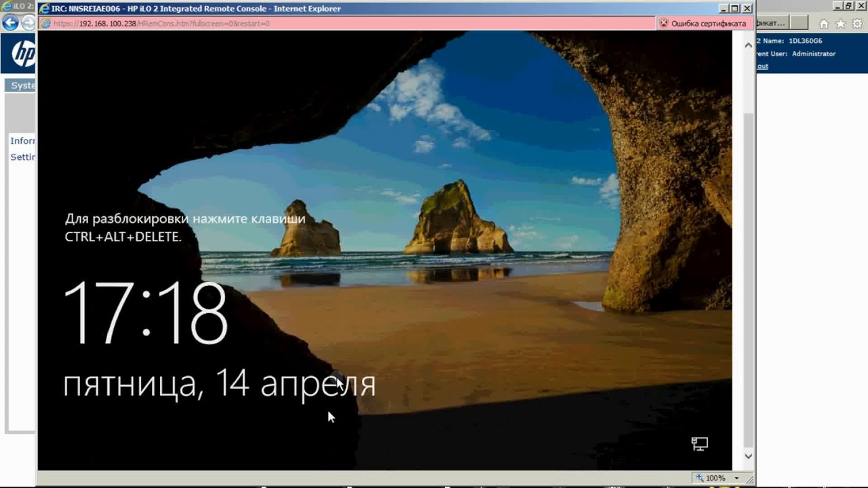Click the network icon on the lock screen

pos(699,444)
